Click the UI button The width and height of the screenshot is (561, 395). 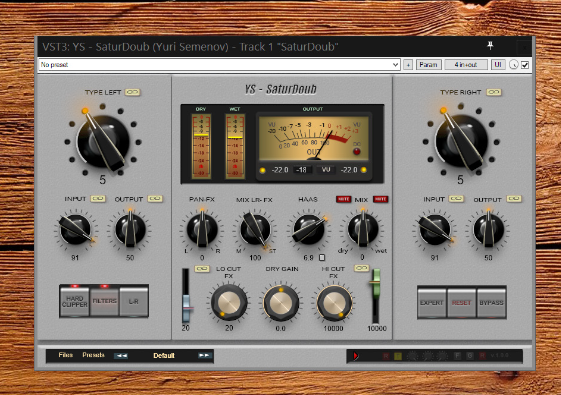[498, 65]
